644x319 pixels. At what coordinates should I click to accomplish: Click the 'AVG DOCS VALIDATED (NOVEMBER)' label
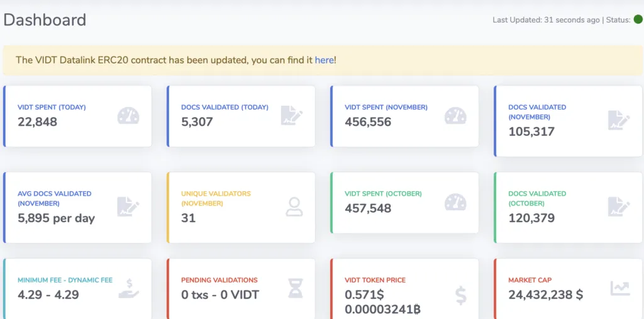pos(55,199)
